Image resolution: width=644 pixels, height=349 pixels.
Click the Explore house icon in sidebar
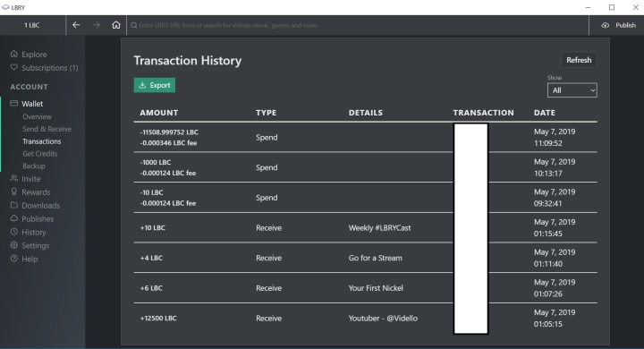(14, 54)
